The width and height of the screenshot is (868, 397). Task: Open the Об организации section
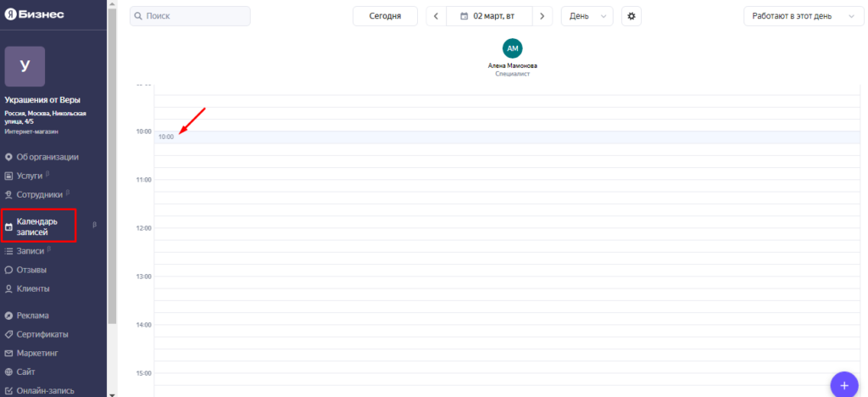point(47,157)
